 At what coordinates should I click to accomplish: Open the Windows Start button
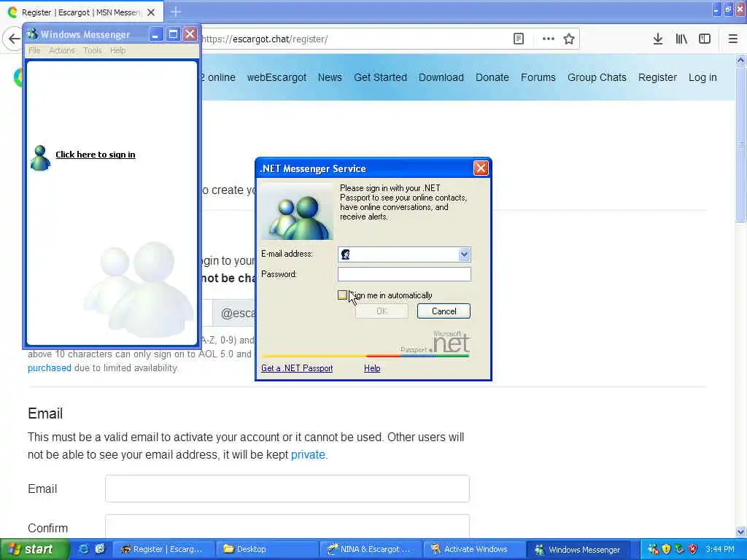coord(34,549)
